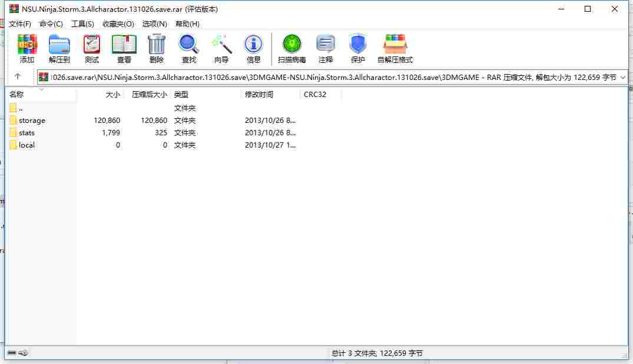The image size is (633, 364).
Task: Click storage size value 120,860
Action: [107, 120]
